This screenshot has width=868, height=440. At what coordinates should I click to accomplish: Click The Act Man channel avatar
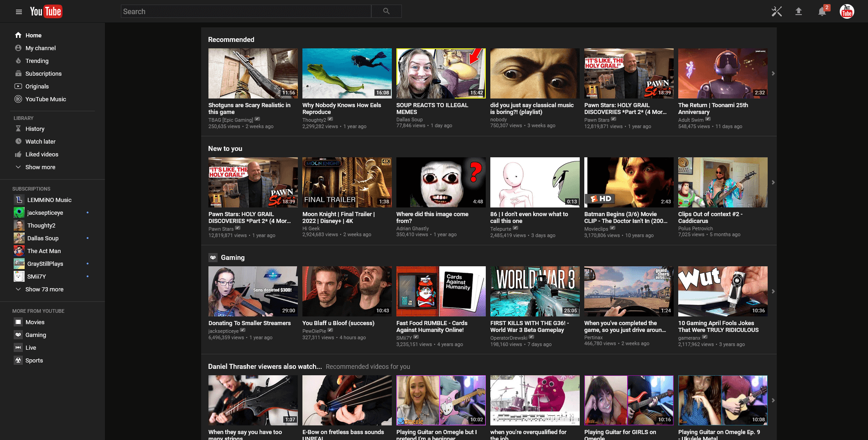pyautogui.click(x=19, y=251)
